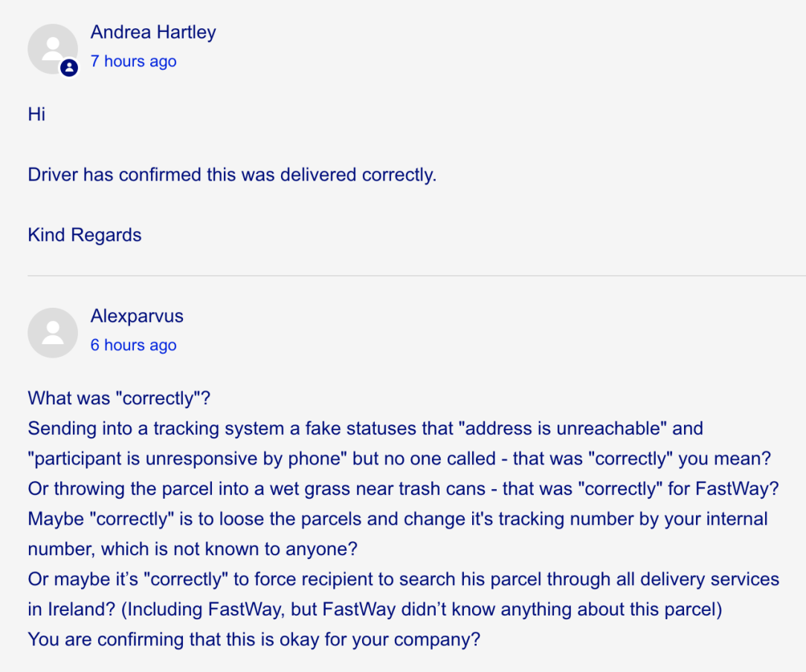The width and height of the screenshot is (806, 672).
Task: Click the "6 hours ago" timestamp
Action: 134,345
